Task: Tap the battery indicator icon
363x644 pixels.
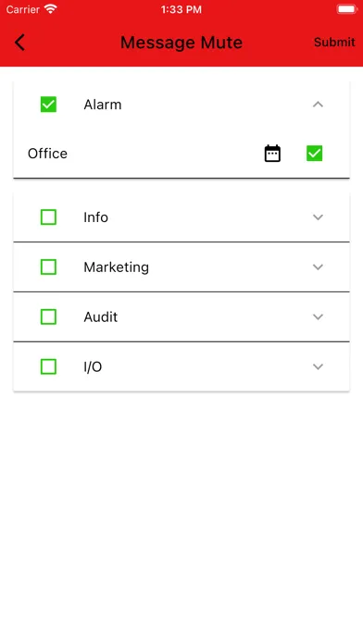Action: [347, 9]
